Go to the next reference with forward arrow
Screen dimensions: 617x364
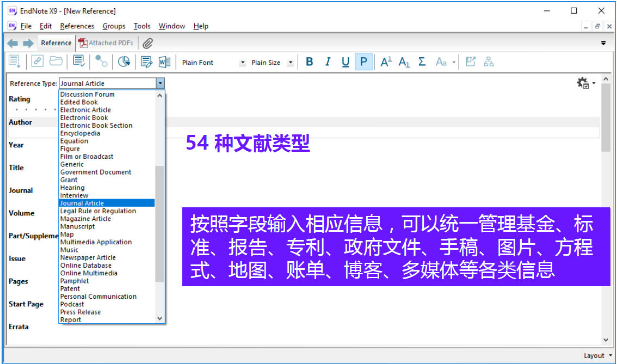tap(28, 44)
